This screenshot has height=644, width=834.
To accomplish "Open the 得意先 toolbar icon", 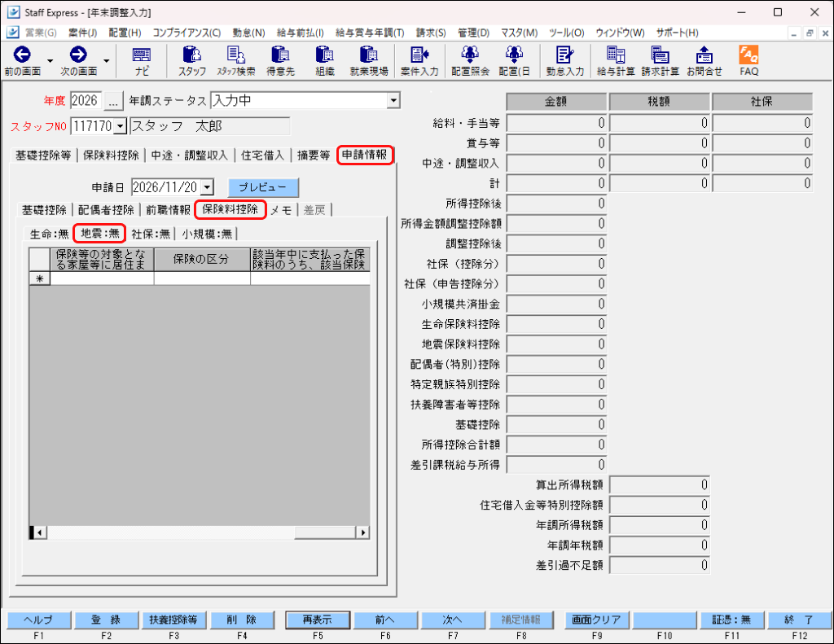I will [x=280, y=55].
